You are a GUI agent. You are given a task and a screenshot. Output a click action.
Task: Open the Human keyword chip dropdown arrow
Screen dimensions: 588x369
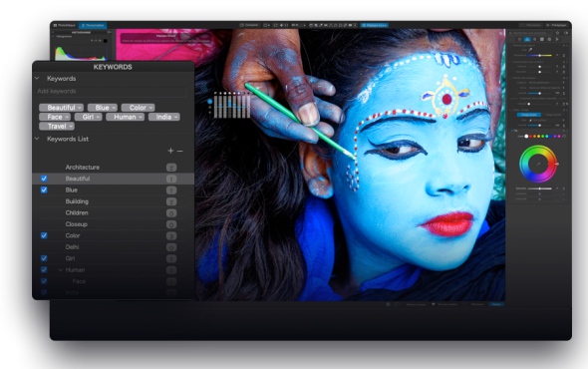(x=141, y=117)
